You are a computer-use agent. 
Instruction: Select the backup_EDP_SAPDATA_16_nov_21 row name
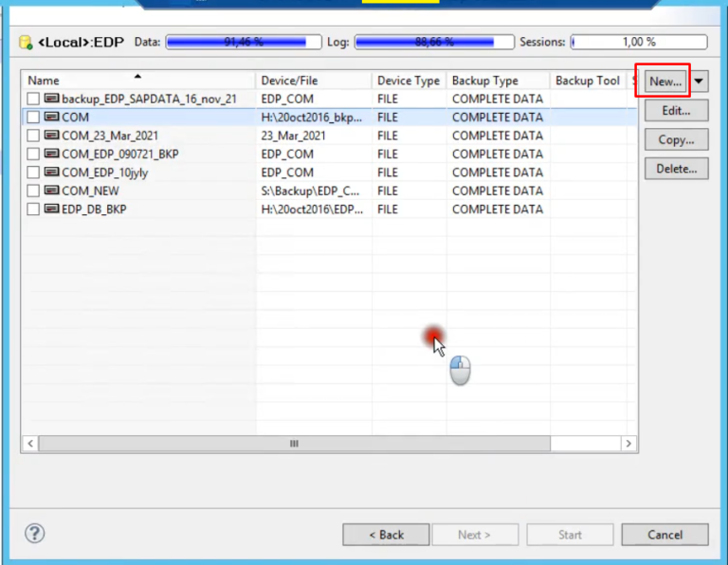tap(149, 99)
